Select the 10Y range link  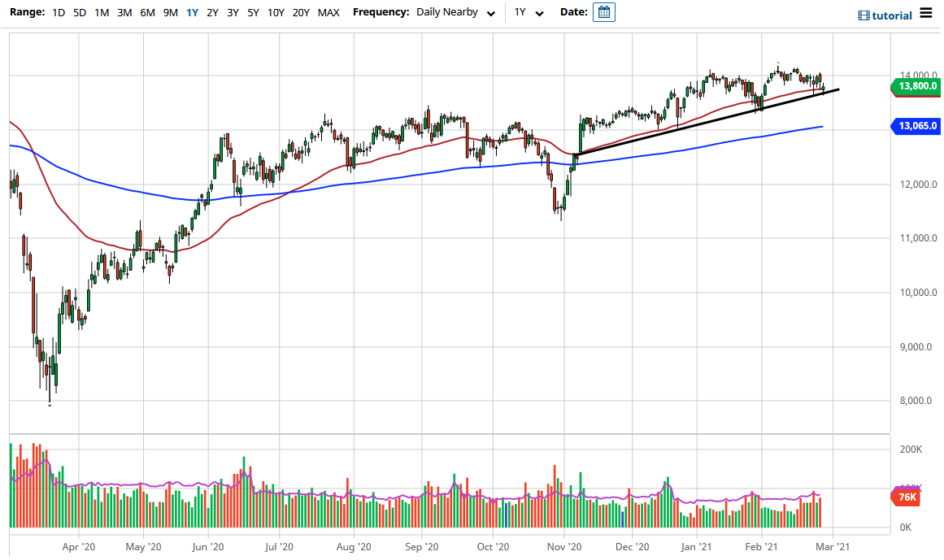click(x=276, y=13)
